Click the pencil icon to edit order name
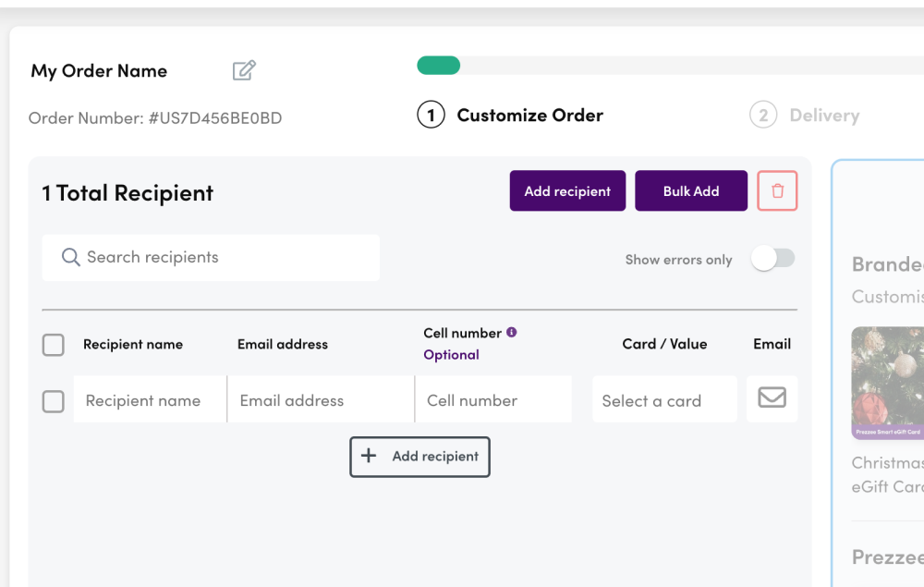924x587 pixels. tap(243, 69)
